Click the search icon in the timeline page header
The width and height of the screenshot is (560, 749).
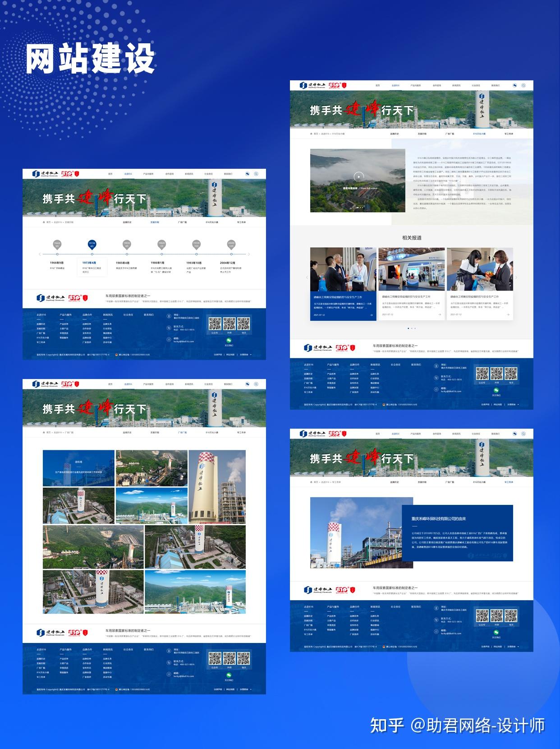[256, 174]
